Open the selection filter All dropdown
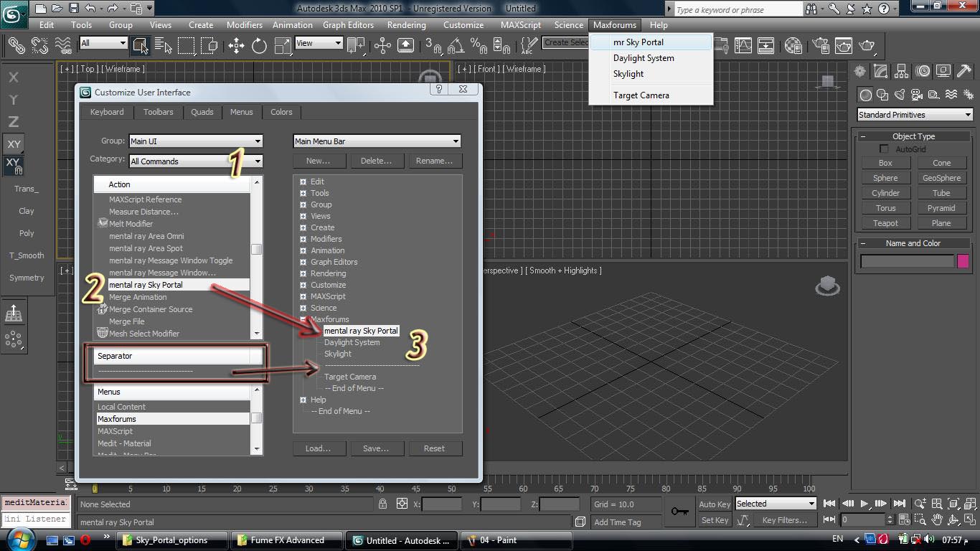This screenshot has width=980, height=551. pyautogui.click(x=103, y=43)
